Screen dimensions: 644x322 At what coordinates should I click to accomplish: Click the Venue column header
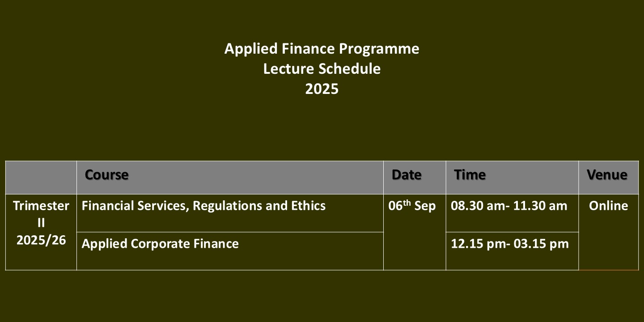pos(607,175)
